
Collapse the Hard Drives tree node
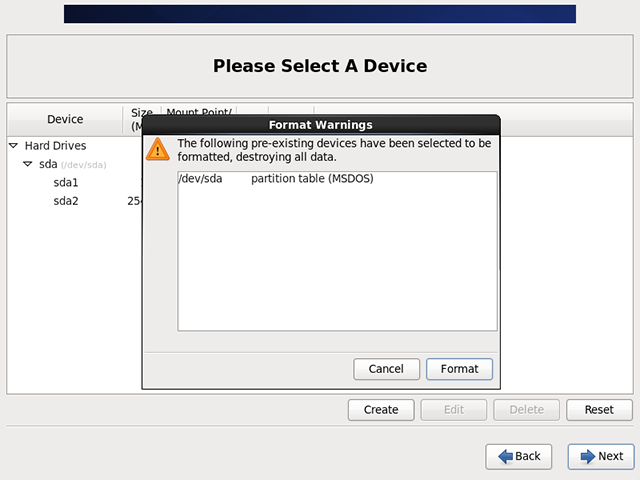[13, 146]
